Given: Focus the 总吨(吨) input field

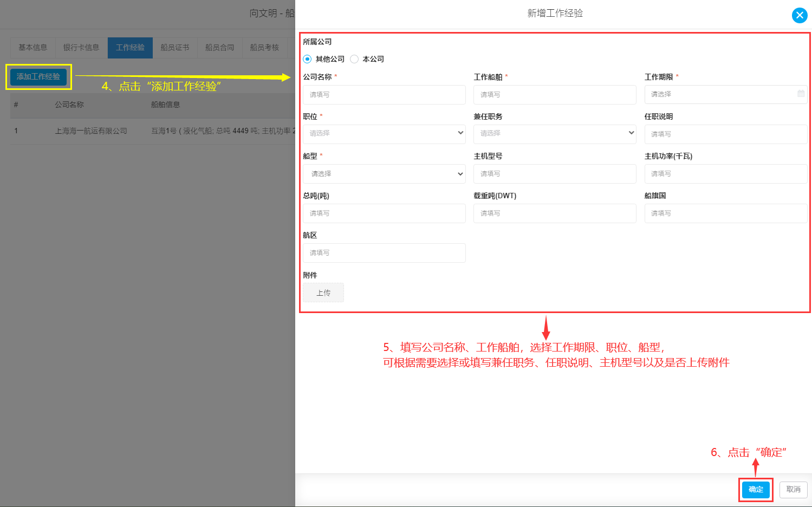Looking at the screenshot, I should point(384,213).
